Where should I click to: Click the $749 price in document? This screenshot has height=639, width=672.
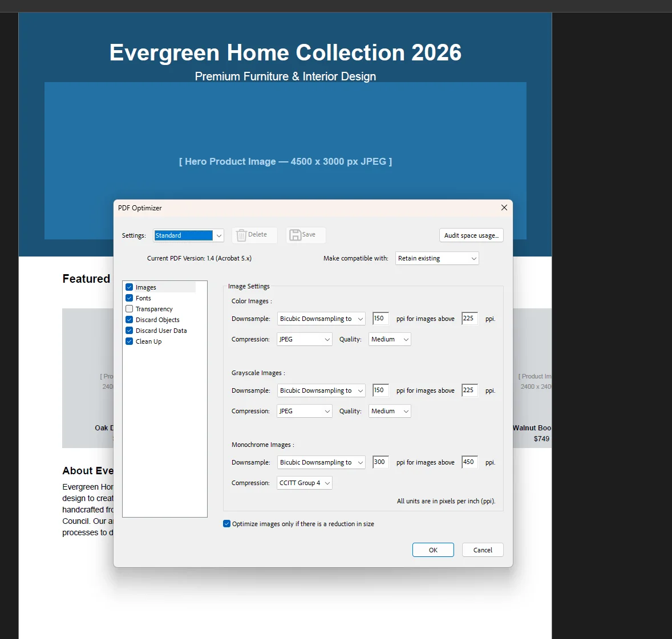coord(541,438)
